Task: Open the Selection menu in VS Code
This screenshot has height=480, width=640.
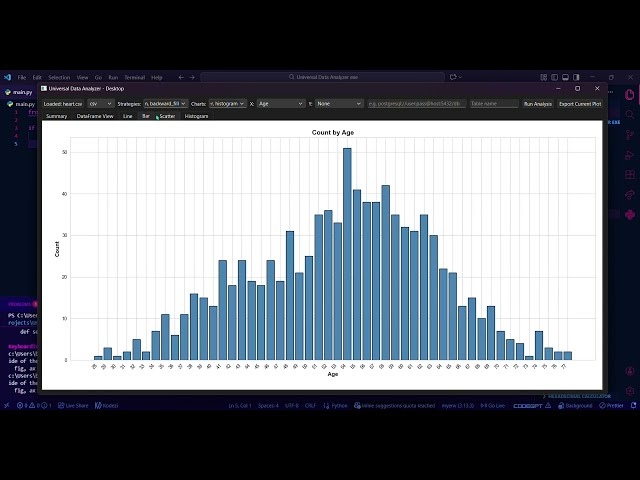Action: click(x=59, y=77)
